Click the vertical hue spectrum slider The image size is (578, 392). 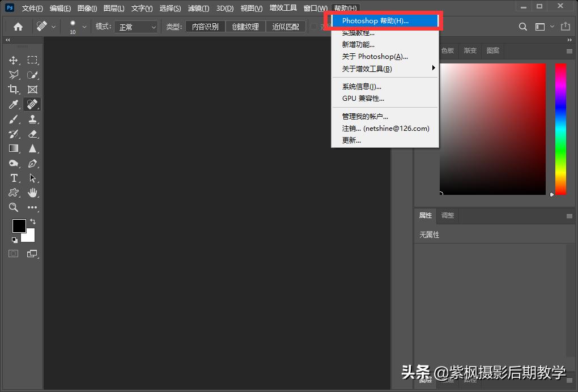(560, 129)
